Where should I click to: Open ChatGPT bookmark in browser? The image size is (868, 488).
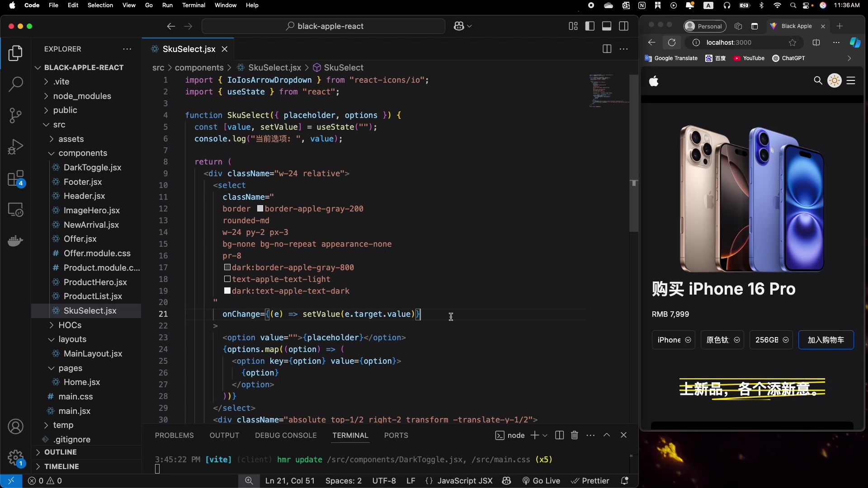pyautogui.click(x=789, y=58)
